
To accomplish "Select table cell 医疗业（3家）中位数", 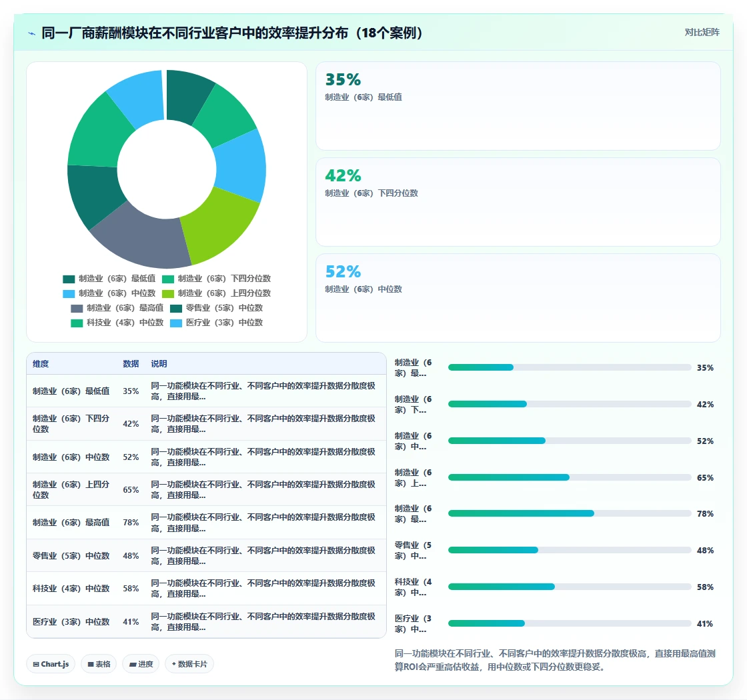I will [71, 622].
